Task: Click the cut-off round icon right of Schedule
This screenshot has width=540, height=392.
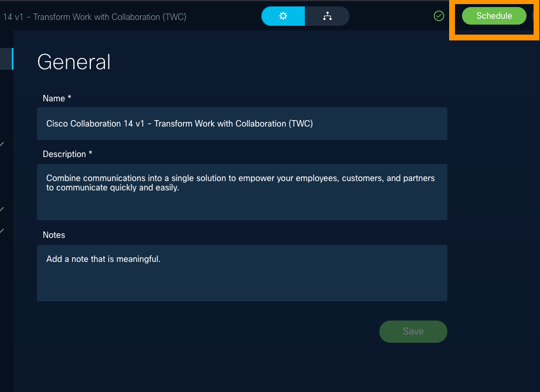Action: click(x=536, y=16)
